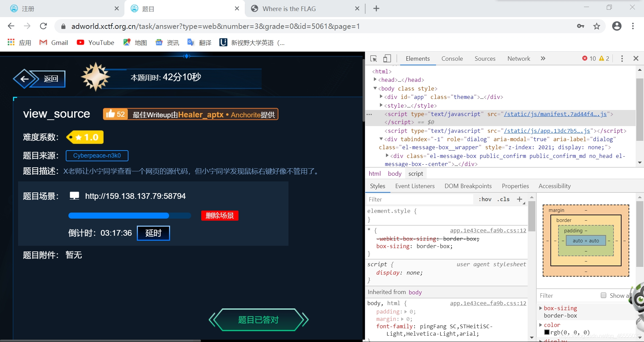644x342 pixels.
Task: Add a new style rule with plus
Action: [x=520, y=199]
